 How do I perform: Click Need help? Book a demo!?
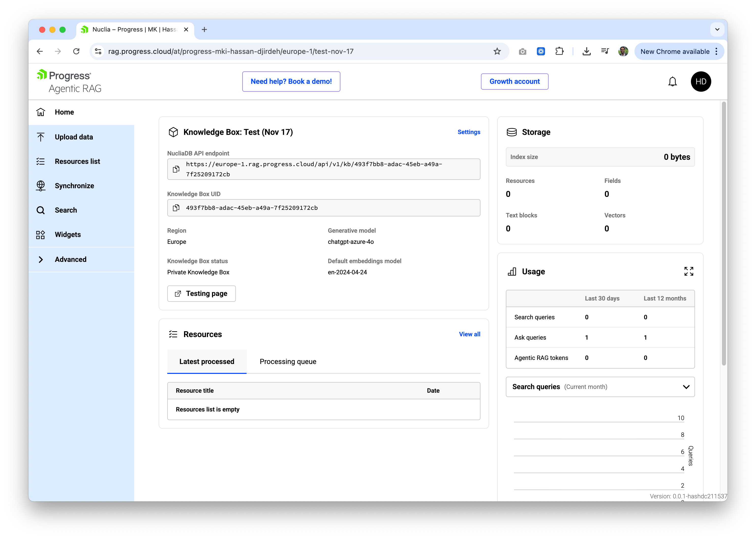291,82
